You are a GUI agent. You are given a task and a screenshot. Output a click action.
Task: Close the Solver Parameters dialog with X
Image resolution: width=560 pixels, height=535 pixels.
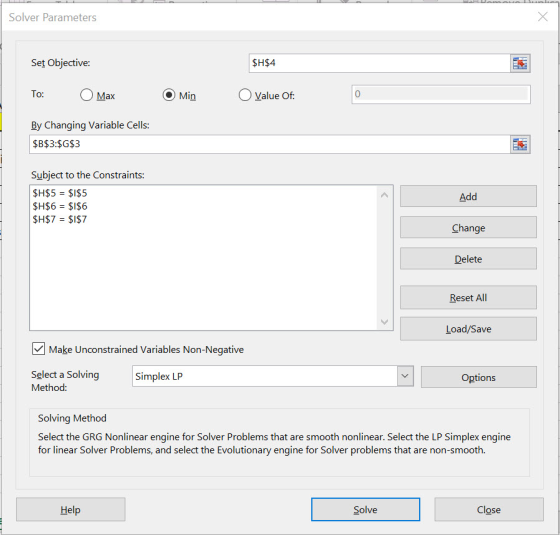(542, 17)
